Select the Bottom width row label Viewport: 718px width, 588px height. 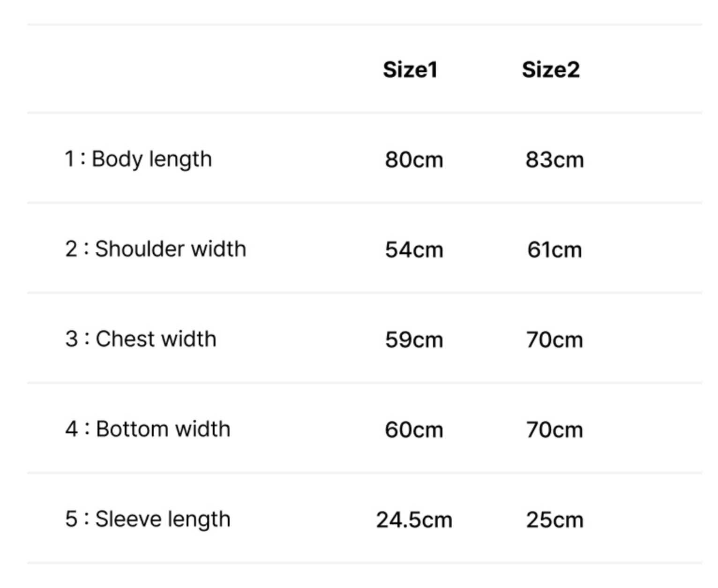pos(163,429)
